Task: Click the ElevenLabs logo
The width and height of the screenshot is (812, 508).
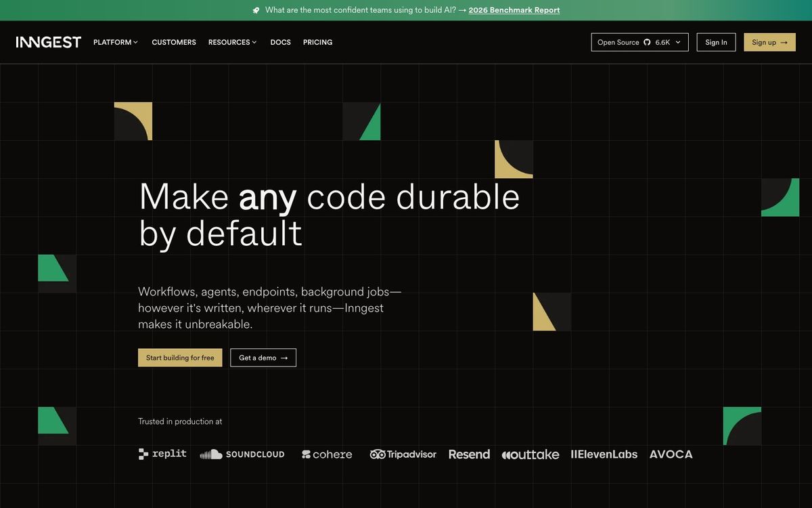Action: pos(604,454)
